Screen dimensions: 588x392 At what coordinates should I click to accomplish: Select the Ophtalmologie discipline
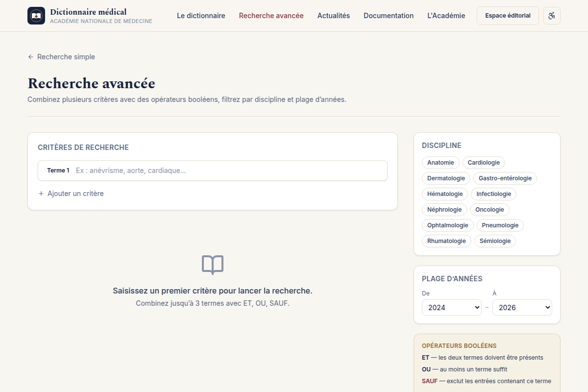pos(448,225)
